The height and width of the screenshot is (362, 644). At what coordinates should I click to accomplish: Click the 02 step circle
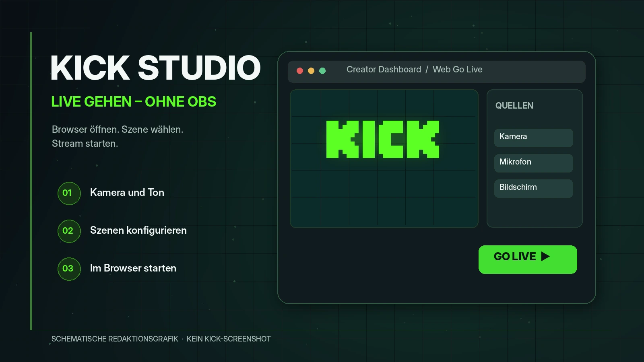pyautogui.click(x=69, y=231)
